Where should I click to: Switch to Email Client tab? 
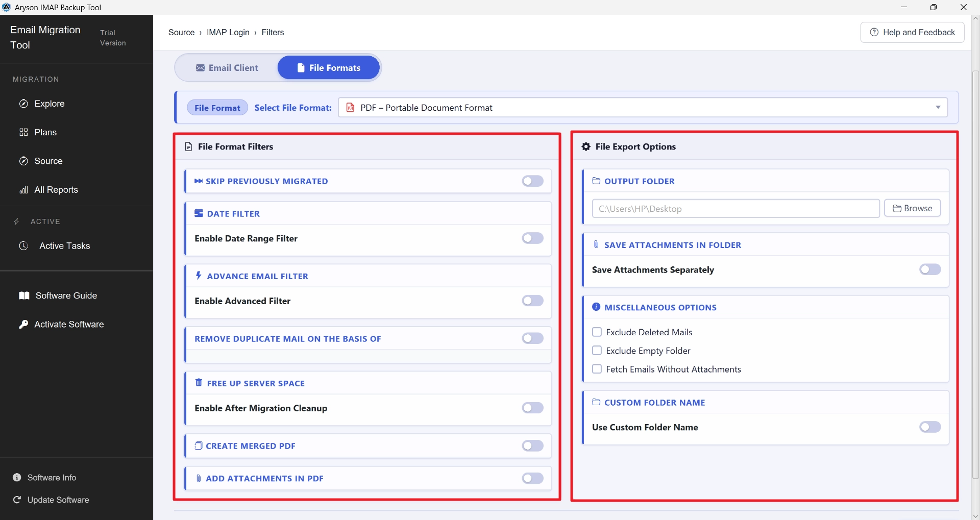coord(227,68)
